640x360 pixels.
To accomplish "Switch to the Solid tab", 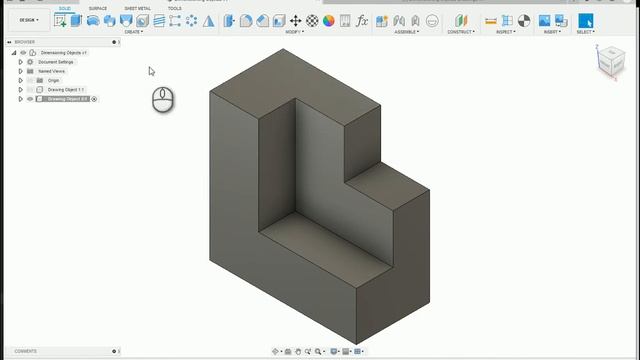I will click(x=64, y=9).
